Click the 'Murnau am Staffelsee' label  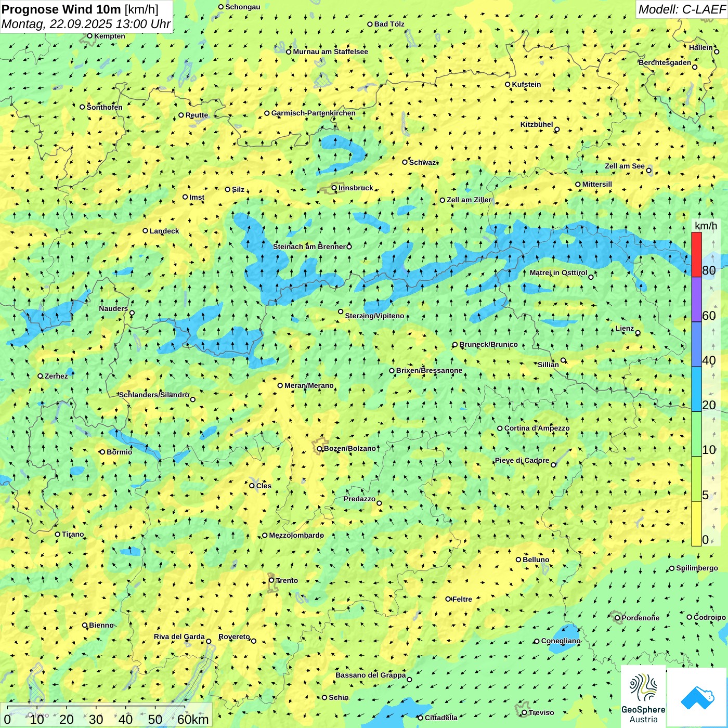tap(330, 51)
